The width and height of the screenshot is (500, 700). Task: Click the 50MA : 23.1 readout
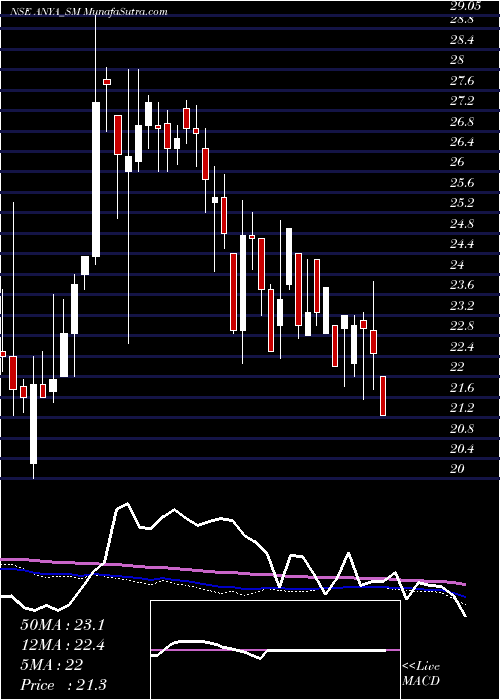(x=62, y=625)
